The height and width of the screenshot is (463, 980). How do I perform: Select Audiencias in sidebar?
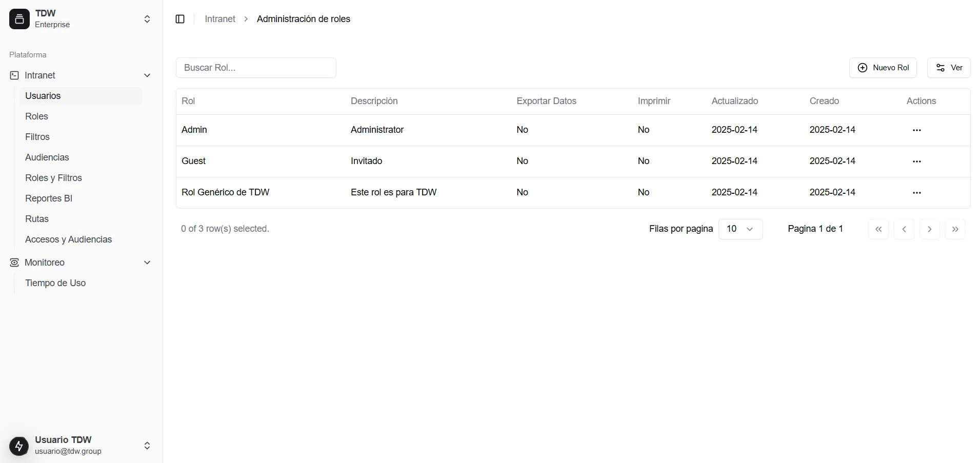[x=81, y=157]
